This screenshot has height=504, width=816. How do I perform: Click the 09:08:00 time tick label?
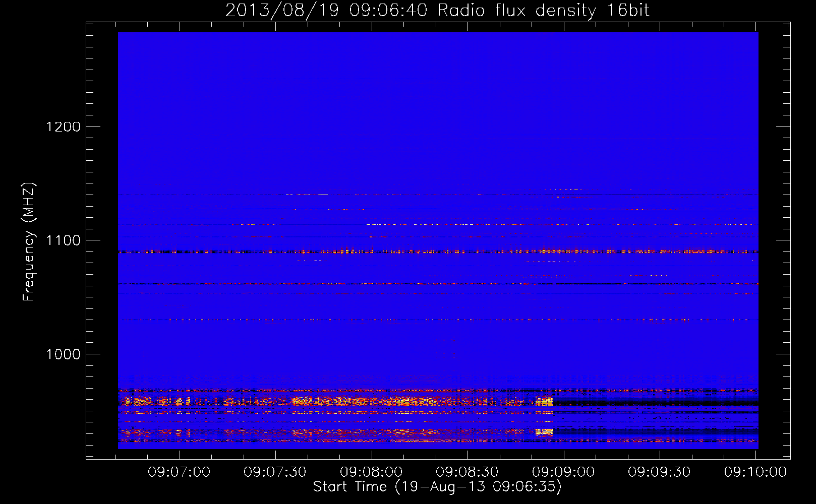tap(371, 472)
